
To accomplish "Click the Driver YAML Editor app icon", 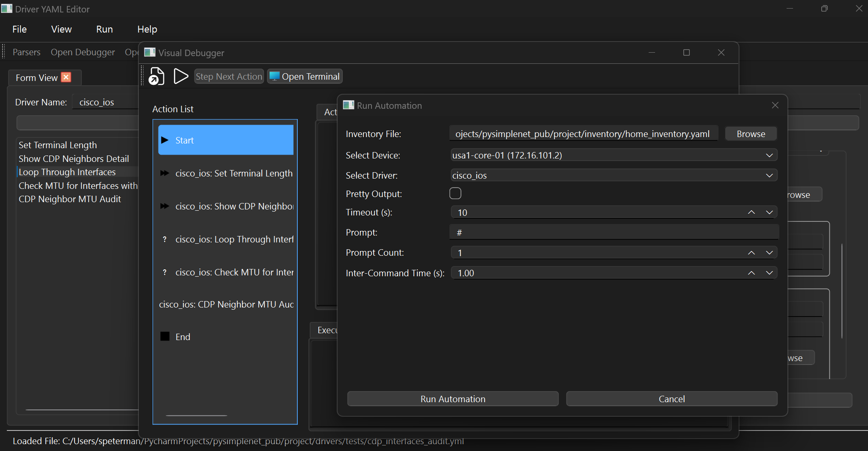I will [x=7, y=9].
